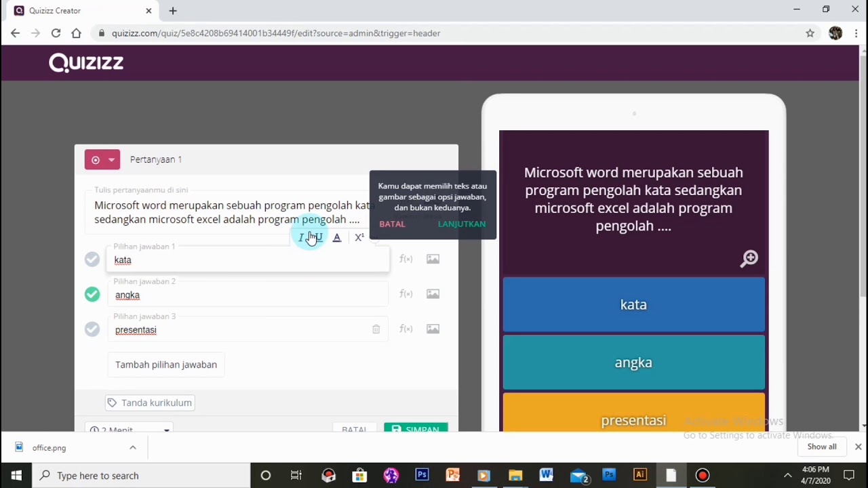
Task: Insert equation for answer 'presentasi'
Action: tap(406, 329)
